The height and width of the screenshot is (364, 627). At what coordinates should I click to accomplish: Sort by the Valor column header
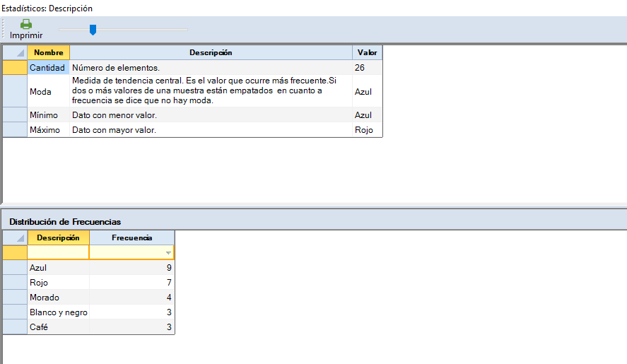pos(367,53)
